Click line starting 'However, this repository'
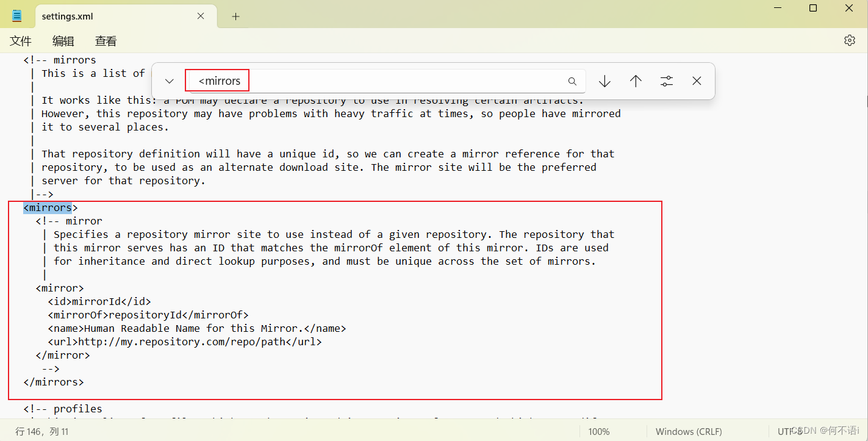This screenshot has height=441, width=868. [331, 113]
